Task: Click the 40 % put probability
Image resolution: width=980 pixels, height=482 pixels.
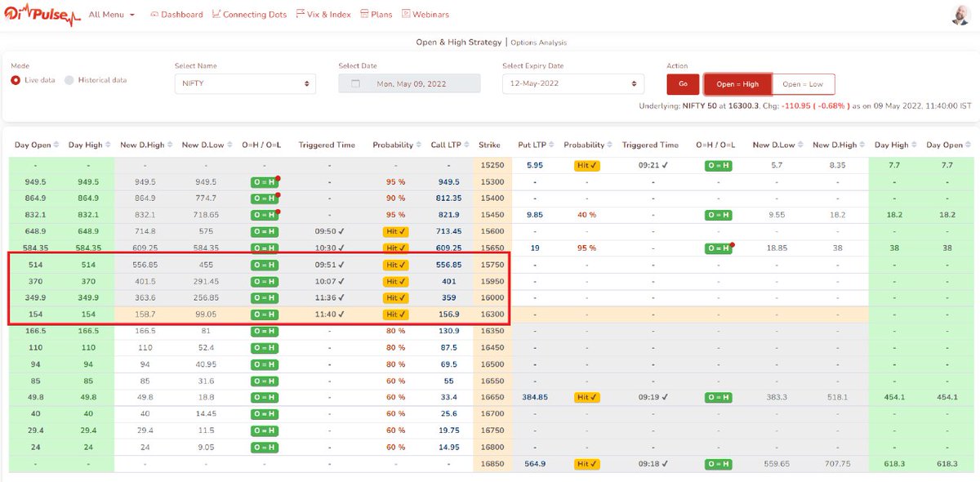Action: tap(586, 215)
